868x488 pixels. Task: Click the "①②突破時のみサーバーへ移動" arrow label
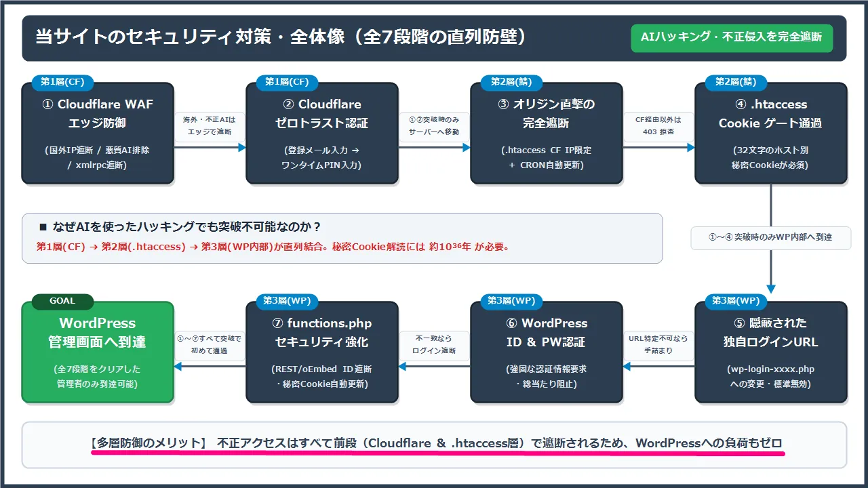(x=434, y=126)
